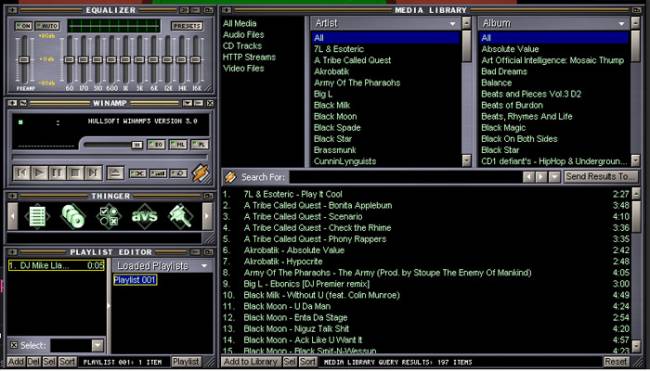Viewport: 650px width, 371px height.
Task: Select Playlist 001 in Loaded Playlists
Action: pyautogui.click(x=135, y=280)
